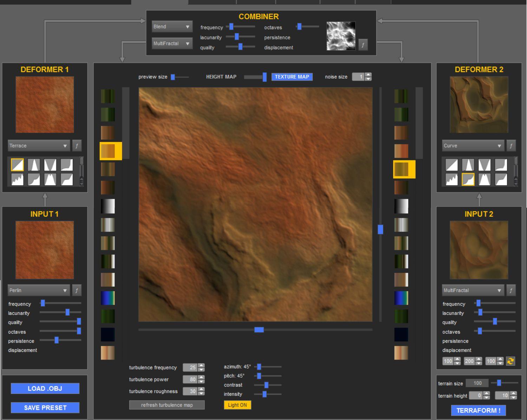Increase turbulence frequency with up stepper
The width and height of the screenshot is (527, 420).
click(201, 366)
